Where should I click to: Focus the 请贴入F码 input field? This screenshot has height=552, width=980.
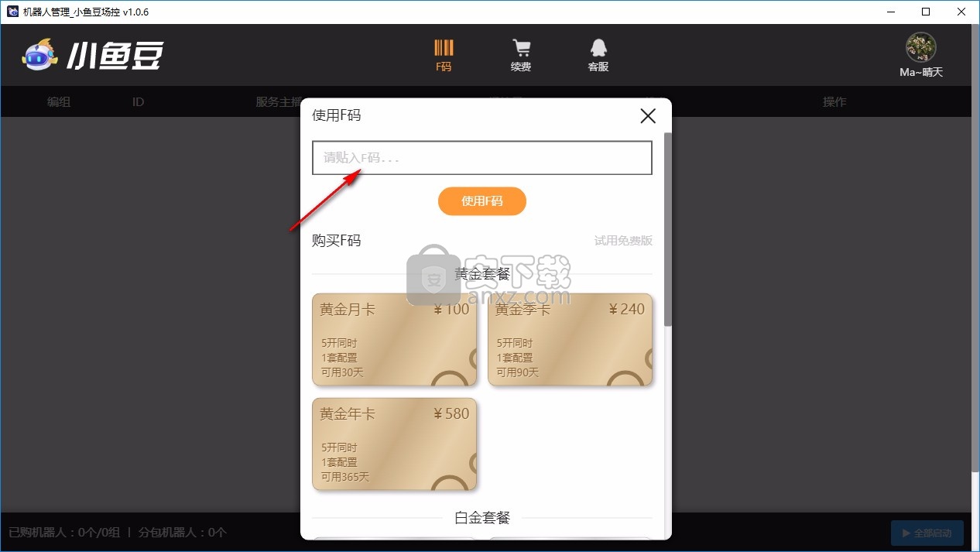coord(482,158)
